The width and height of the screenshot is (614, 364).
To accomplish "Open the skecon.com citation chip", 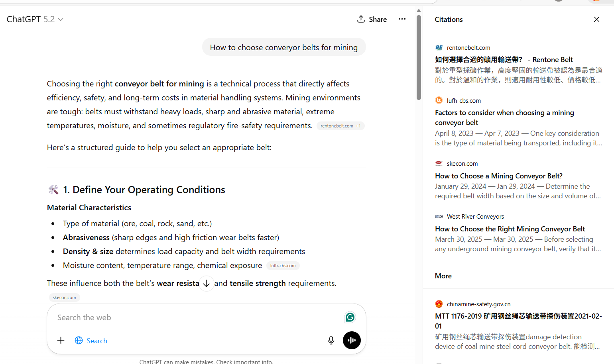I will [64, 297].
